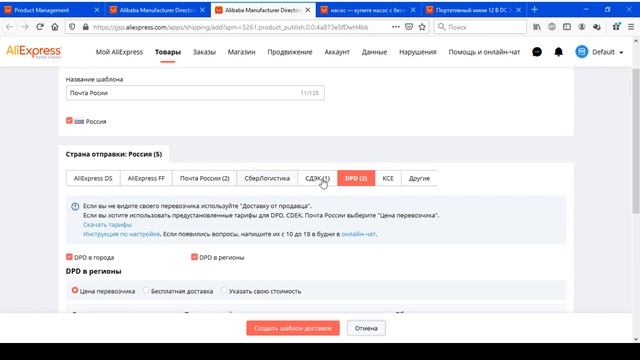Viewport: 640px width, 360px height.
Task: Click the Название шаблона input field
Action: [195, 93]
